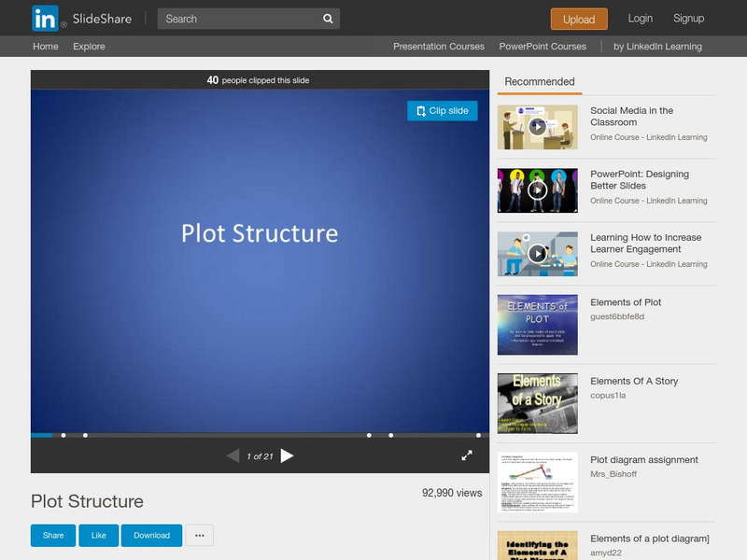Image resolution: width=747 pixels, height=560 pixels.
Task: Click the search magnifier icon
Action: 328,19
